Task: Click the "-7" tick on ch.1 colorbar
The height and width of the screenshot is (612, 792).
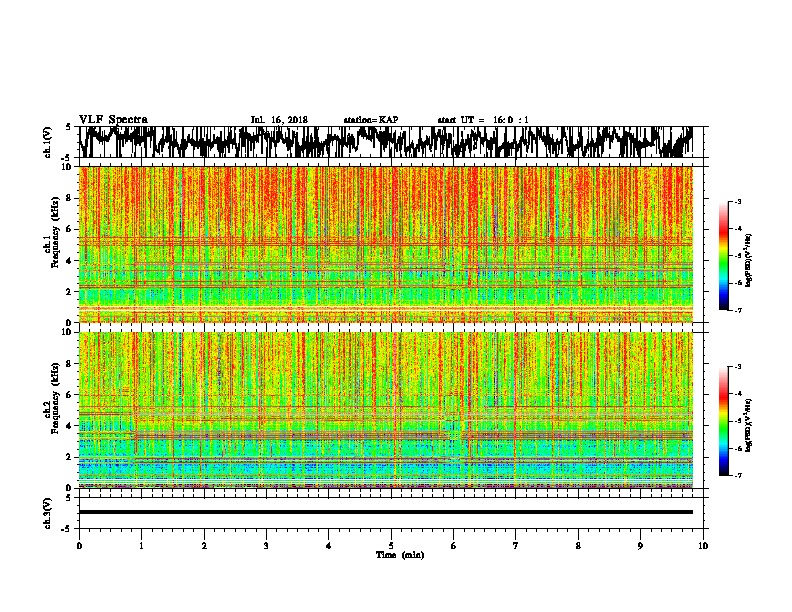Action: 738,310
